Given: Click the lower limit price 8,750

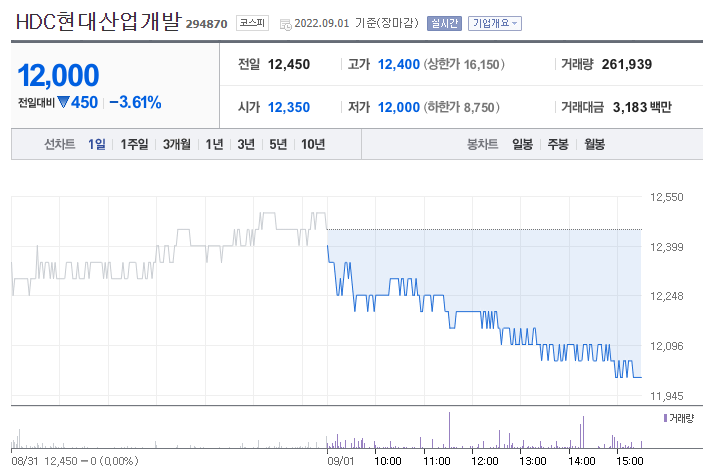Looking at the screenshot, I should click(479, 108).
